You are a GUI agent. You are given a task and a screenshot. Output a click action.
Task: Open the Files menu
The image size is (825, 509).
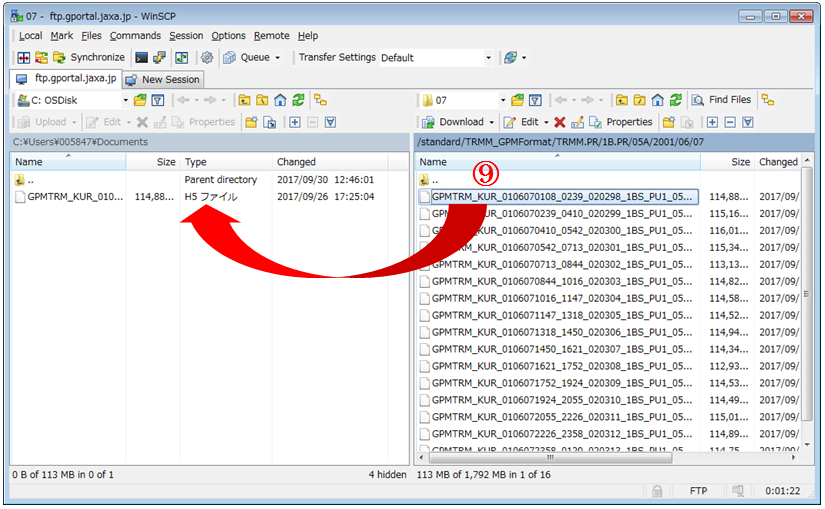tap(92, 36)
